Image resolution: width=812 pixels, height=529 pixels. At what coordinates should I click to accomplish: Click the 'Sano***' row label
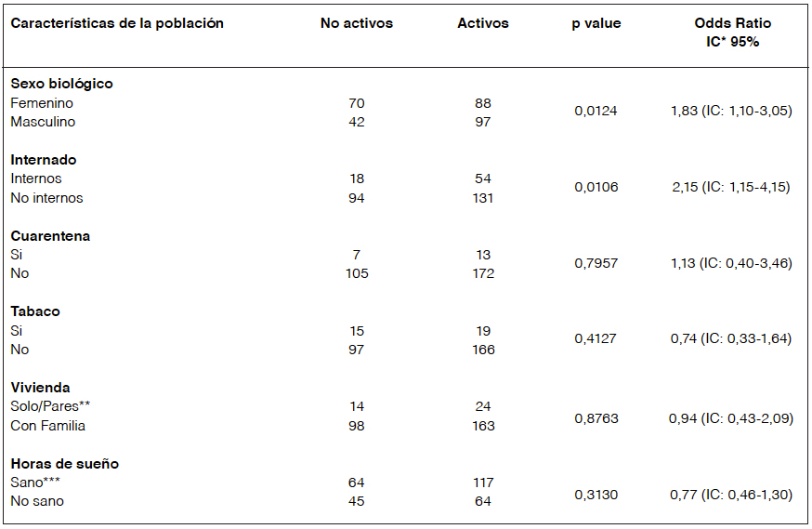click(x=36, y=483)
